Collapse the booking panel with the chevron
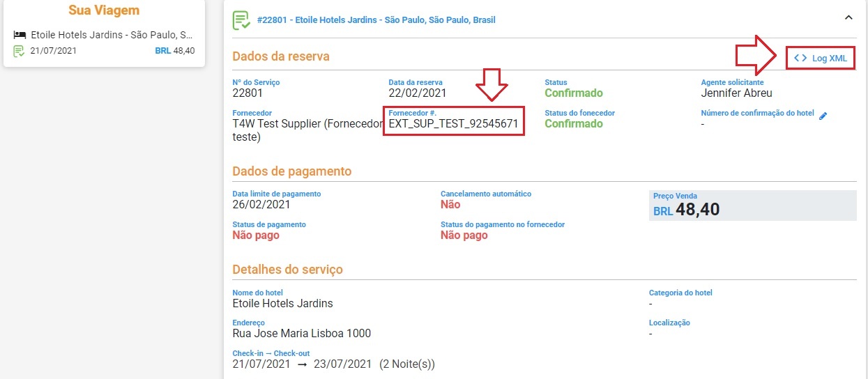Viewport: 868px width, 379px height. point(848,17)
